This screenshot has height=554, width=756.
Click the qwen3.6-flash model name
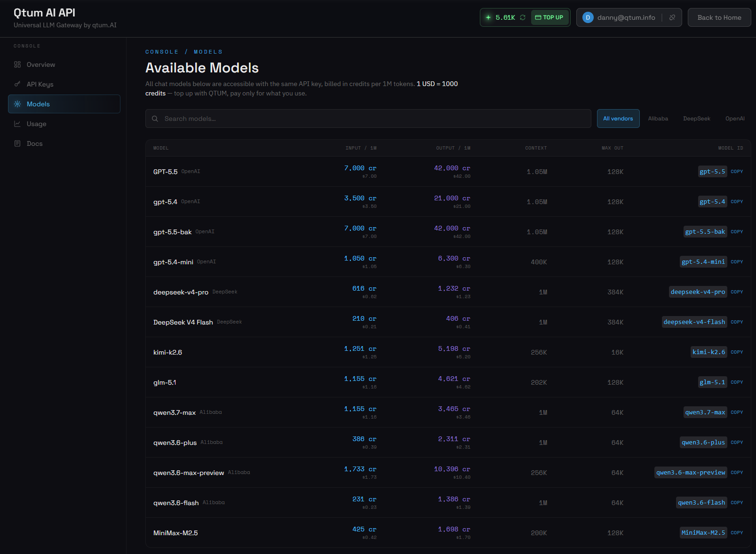176,503
